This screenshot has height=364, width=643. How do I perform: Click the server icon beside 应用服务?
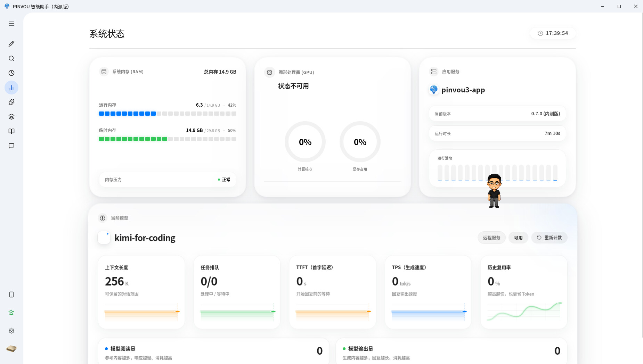pyautogui.click(x=434, y=72)
